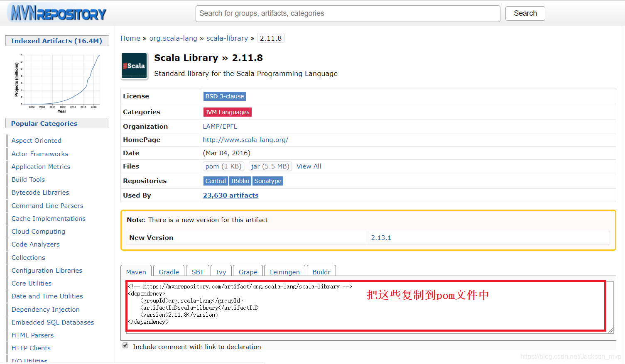The image size is (625, 364).
Task: Go to the Home breadcrumb link
Action: (130, 38)
